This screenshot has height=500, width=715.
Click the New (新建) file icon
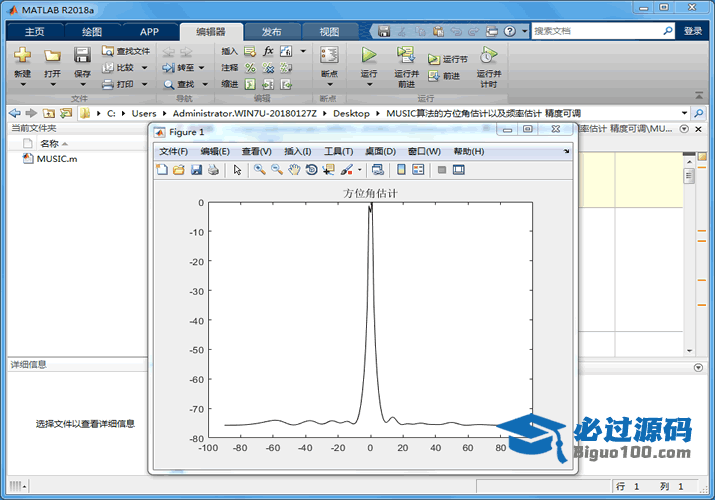(x=22, y=55)
